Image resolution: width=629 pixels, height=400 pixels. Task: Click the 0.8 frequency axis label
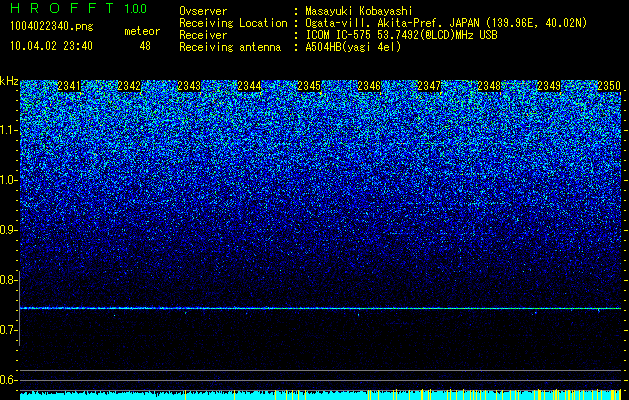tap(8, 280)
